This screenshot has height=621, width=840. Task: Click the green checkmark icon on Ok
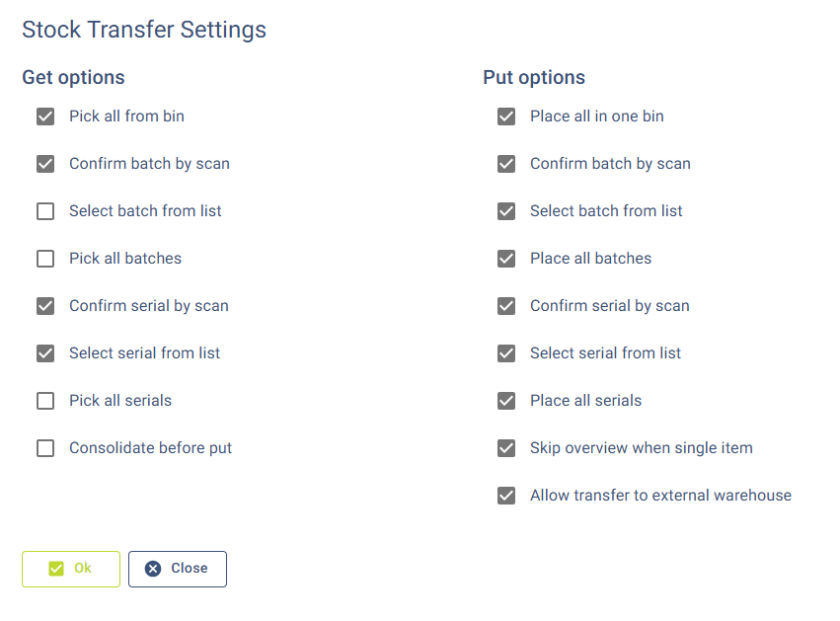click(56, 569)
